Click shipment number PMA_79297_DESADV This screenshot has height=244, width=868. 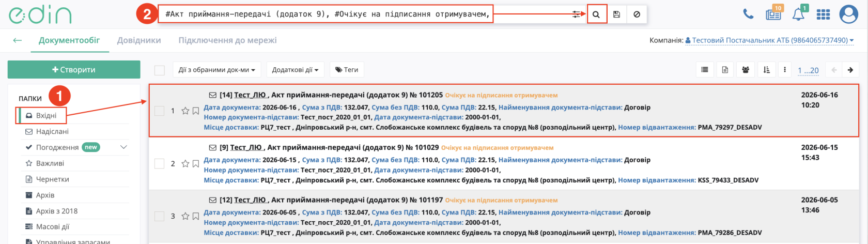click(x=730, y=127)
